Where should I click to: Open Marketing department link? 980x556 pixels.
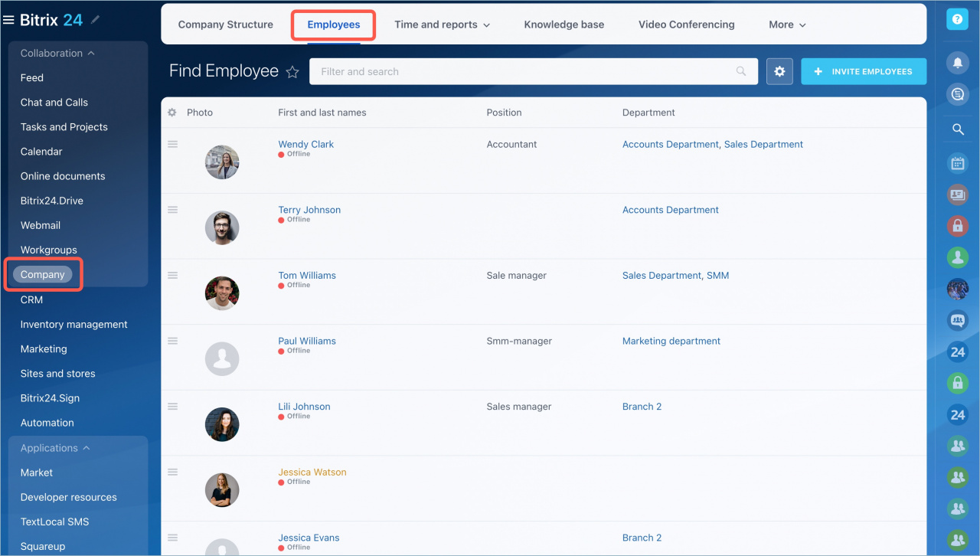point(671,341)
